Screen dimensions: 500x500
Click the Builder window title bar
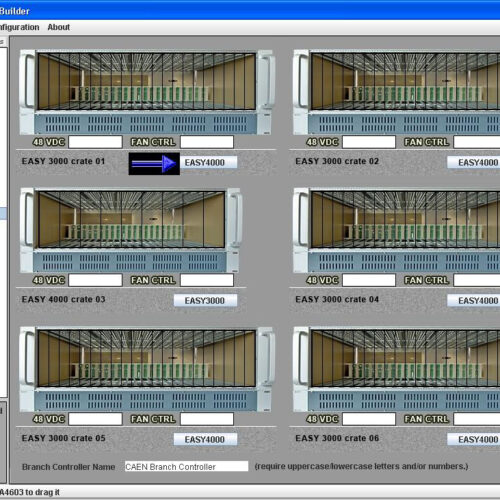point(250,11)
